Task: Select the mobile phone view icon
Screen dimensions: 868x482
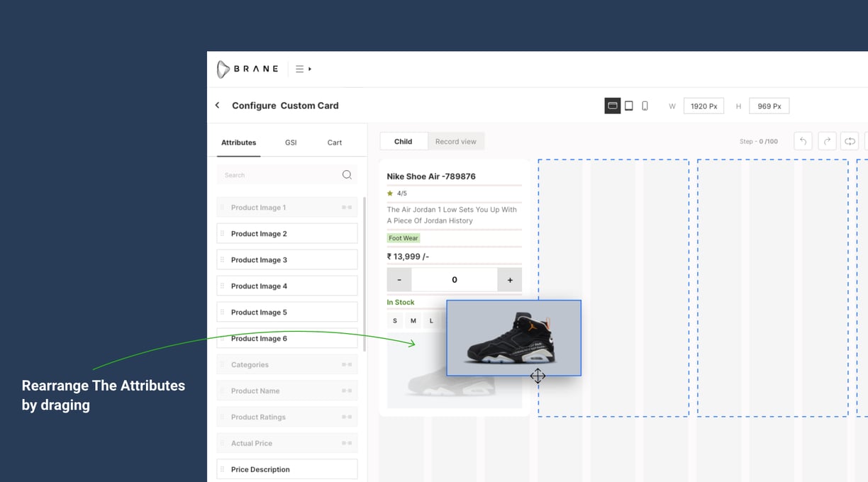Action: [645, 106]
